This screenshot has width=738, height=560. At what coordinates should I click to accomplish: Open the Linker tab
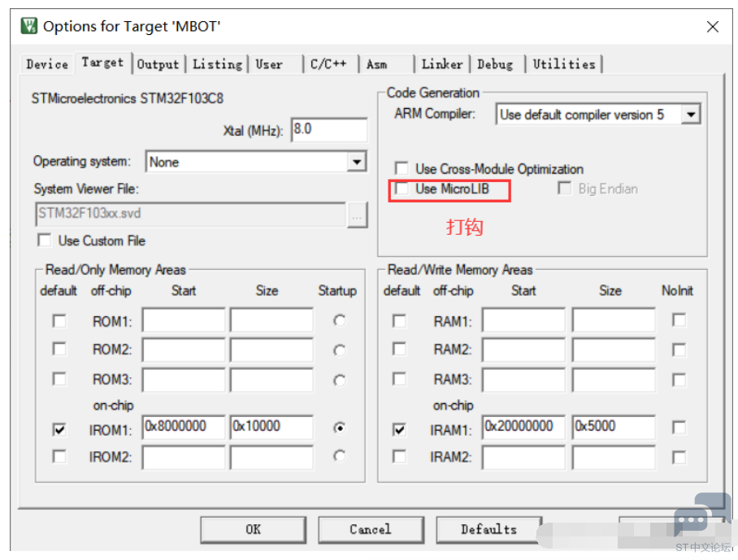click(x=442, y=64)
